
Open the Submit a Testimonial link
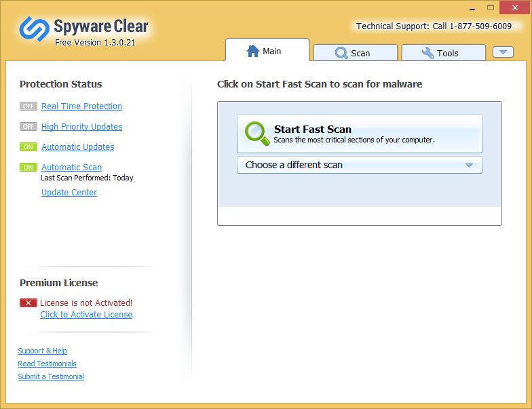coord(51,376)
